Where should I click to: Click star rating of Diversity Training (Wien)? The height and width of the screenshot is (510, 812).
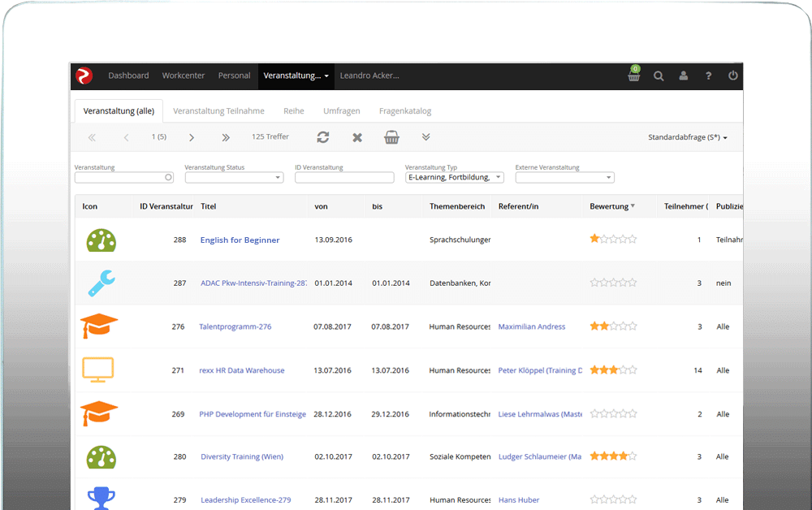click(613, 456)
